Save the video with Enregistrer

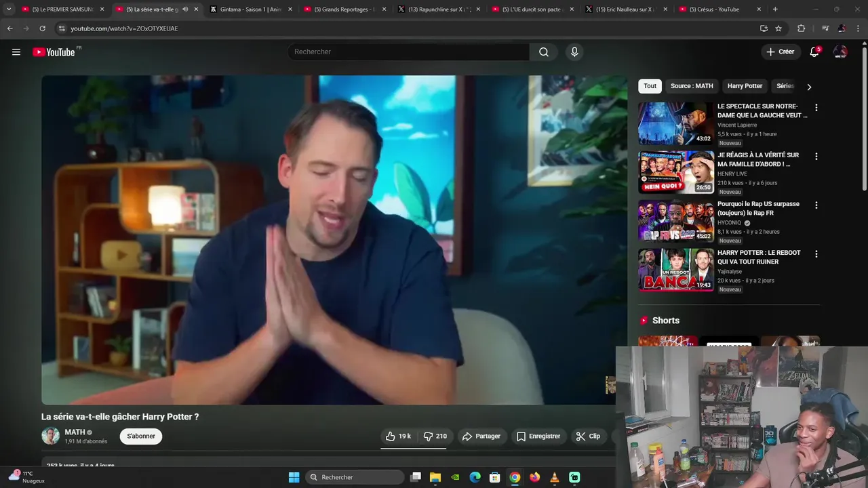(538, 436)
